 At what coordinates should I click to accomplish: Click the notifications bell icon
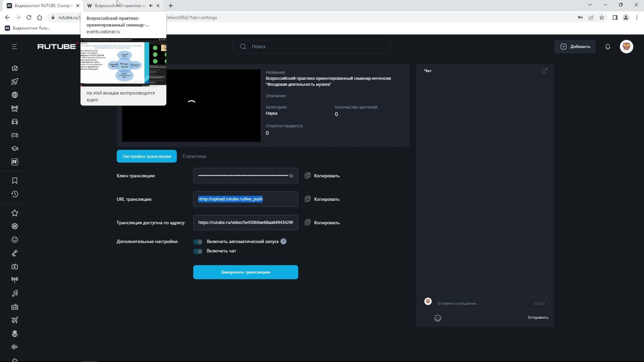point(607,47)
